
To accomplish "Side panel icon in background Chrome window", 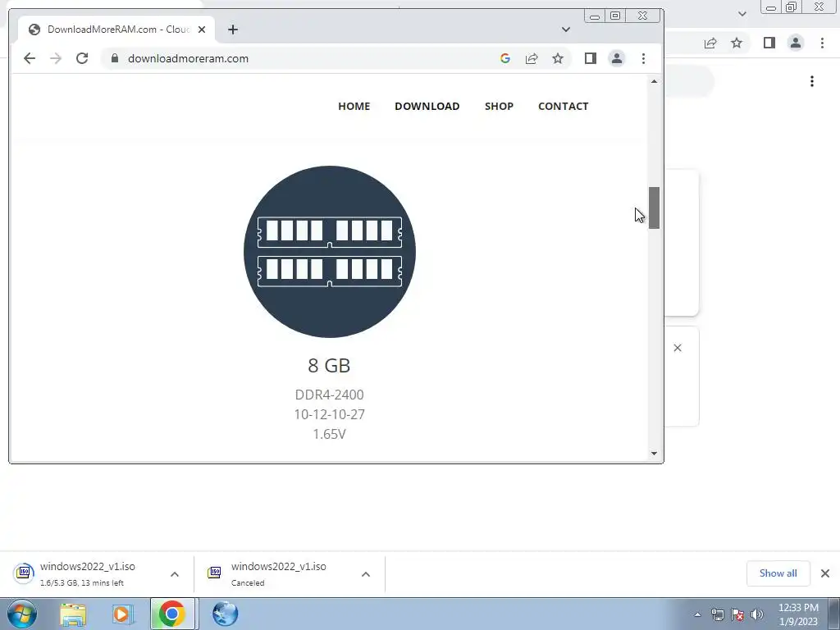I will [769, 43].
